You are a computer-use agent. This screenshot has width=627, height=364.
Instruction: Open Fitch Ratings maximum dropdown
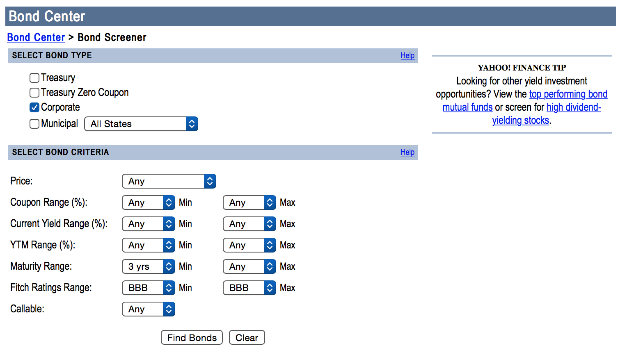pyautogui.click(x=249, y=288)
